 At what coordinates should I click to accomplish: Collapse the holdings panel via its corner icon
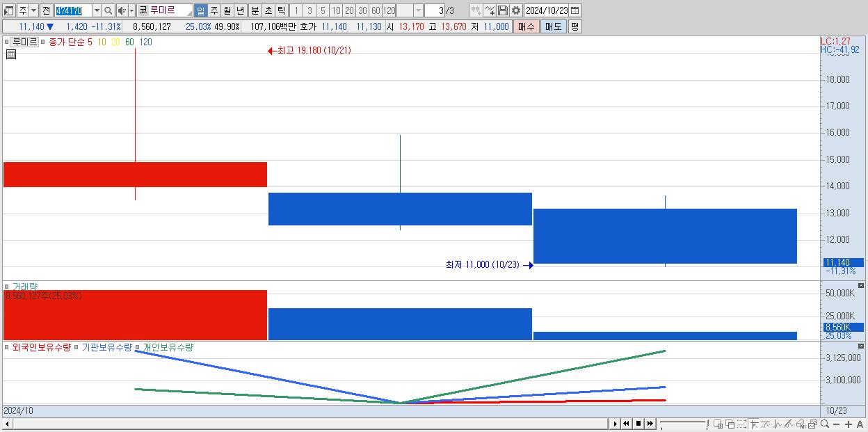pos(861,346)
